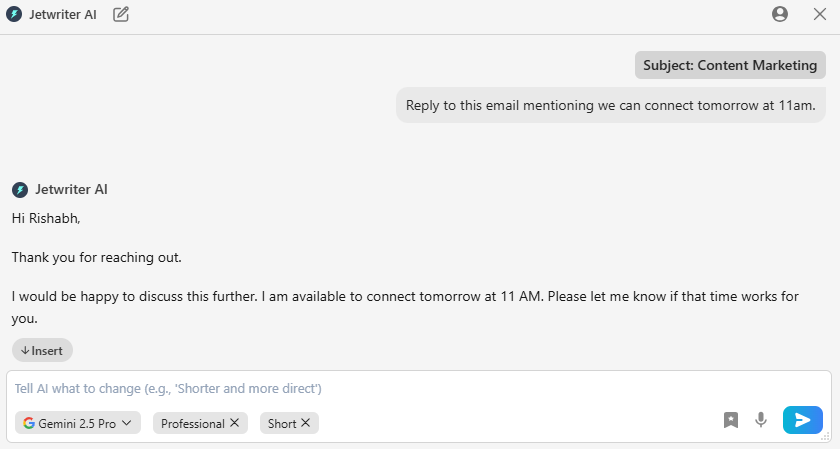The width and height of the screenshot is (840, 449).
Task: Click the Subject: Content Marketing chip
Action: pyautogui.click(x=730, y=65)
